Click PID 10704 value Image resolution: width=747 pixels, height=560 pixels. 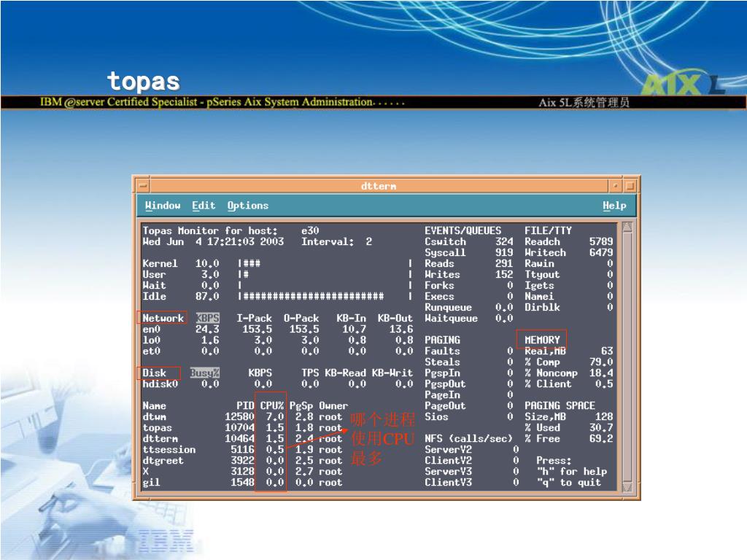tap(239, 427)
